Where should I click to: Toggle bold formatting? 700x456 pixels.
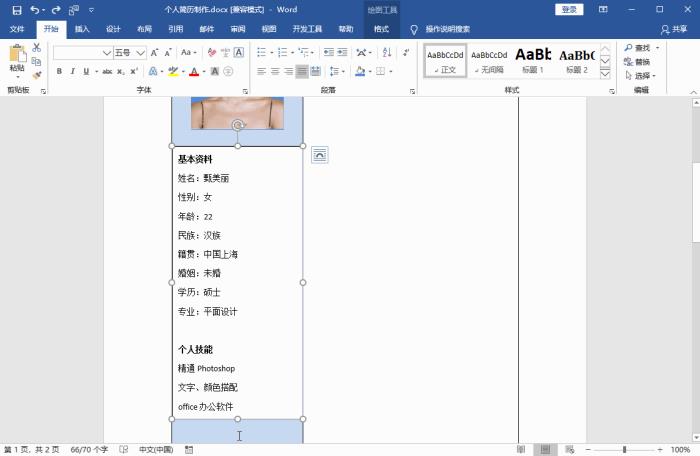(x=59, y=71)
